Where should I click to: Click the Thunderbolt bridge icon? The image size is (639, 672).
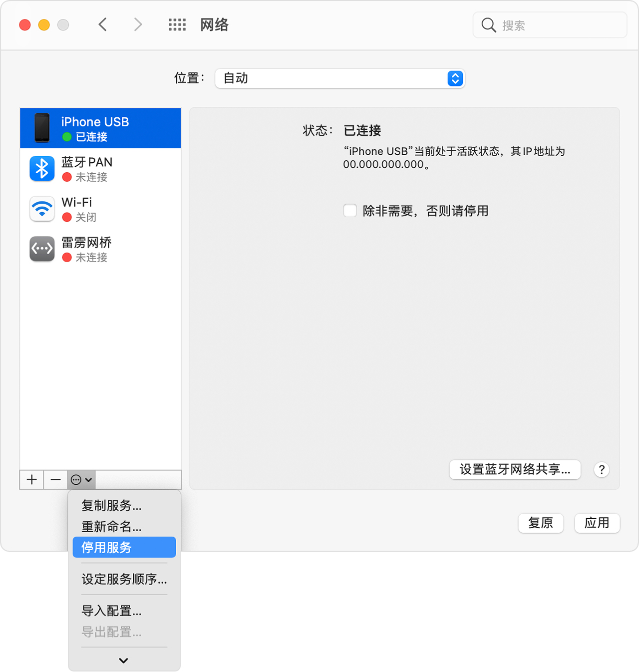coord(42,249)
